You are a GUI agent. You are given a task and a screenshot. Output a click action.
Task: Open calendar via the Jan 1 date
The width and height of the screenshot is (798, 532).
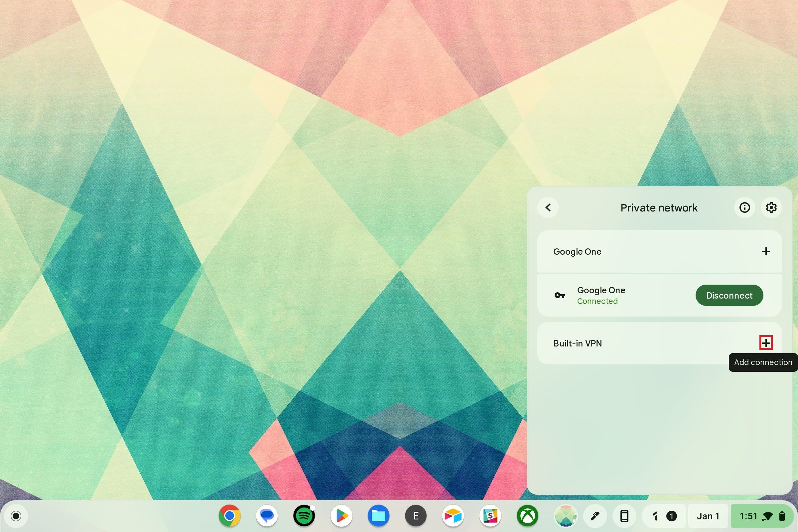click(708, 516)
